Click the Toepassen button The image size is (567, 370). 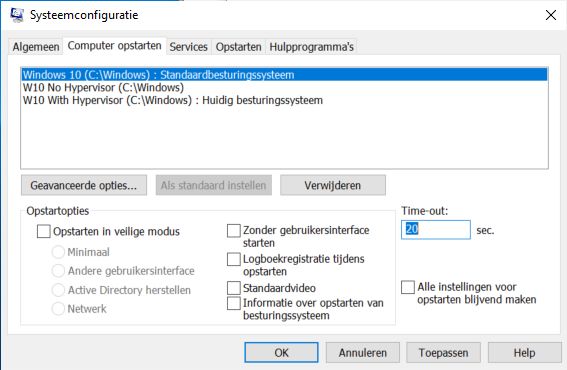pyautogui.click(x=443, y=353)
